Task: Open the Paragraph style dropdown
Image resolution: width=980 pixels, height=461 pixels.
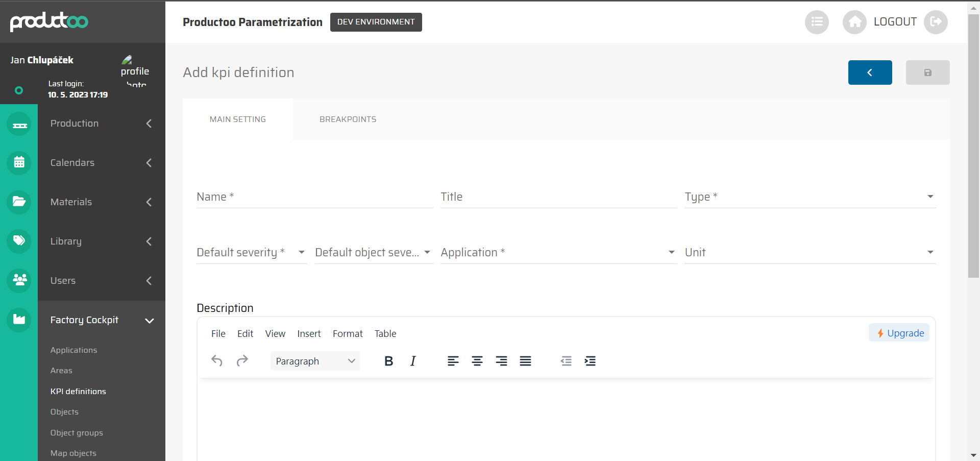Action: pyautogui.click(x=314, y=361)
